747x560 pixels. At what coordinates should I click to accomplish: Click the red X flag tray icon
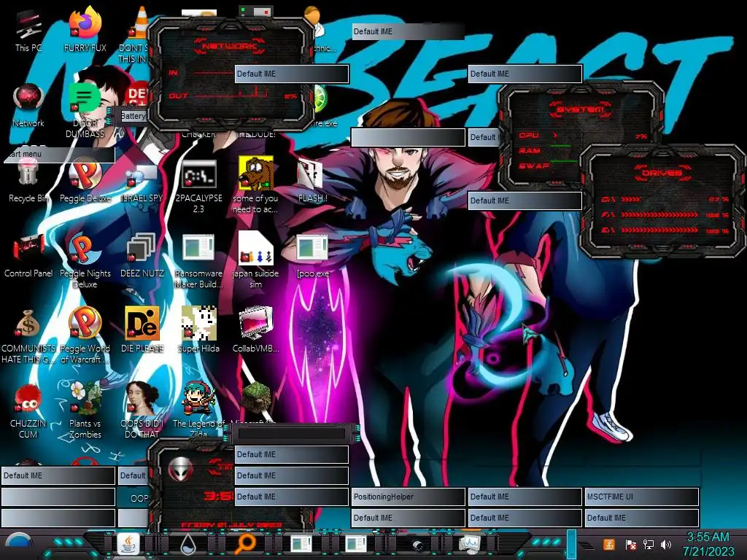(x=631, y=544)
